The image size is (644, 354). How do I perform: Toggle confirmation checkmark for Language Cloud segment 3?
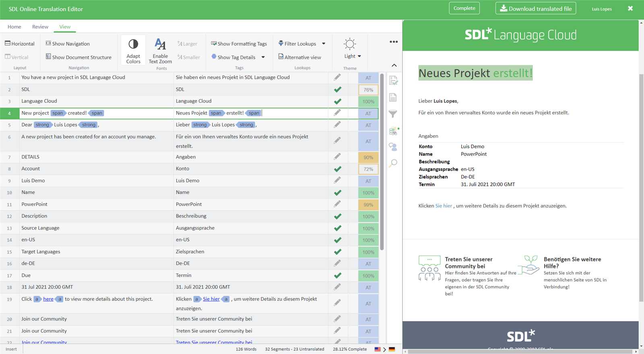338,101
